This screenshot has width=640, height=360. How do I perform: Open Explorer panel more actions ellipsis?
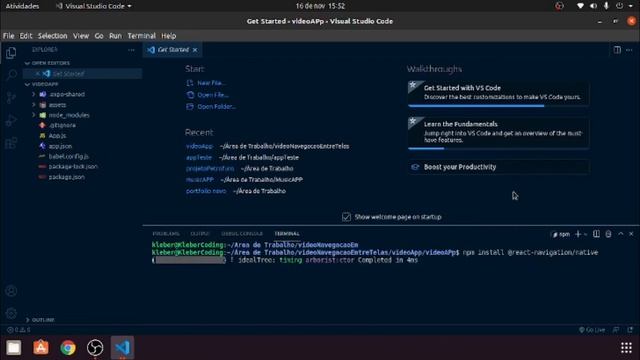131,50
